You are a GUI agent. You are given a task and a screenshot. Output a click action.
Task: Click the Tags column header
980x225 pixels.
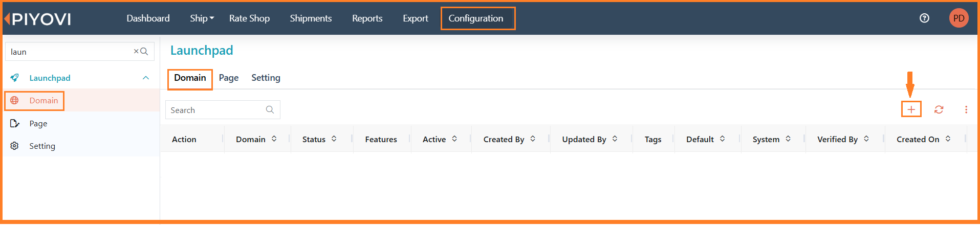(653, 139)
